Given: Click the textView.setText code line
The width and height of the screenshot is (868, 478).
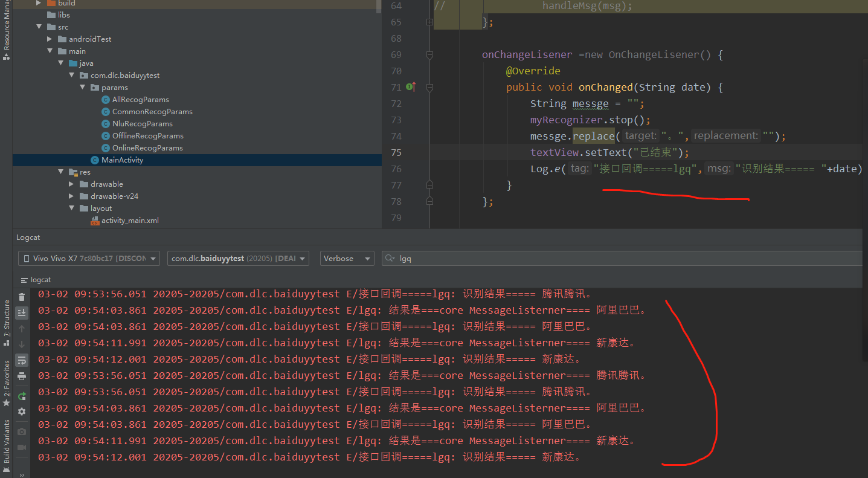Looking at the screenshot, I should tap(609, 152).
